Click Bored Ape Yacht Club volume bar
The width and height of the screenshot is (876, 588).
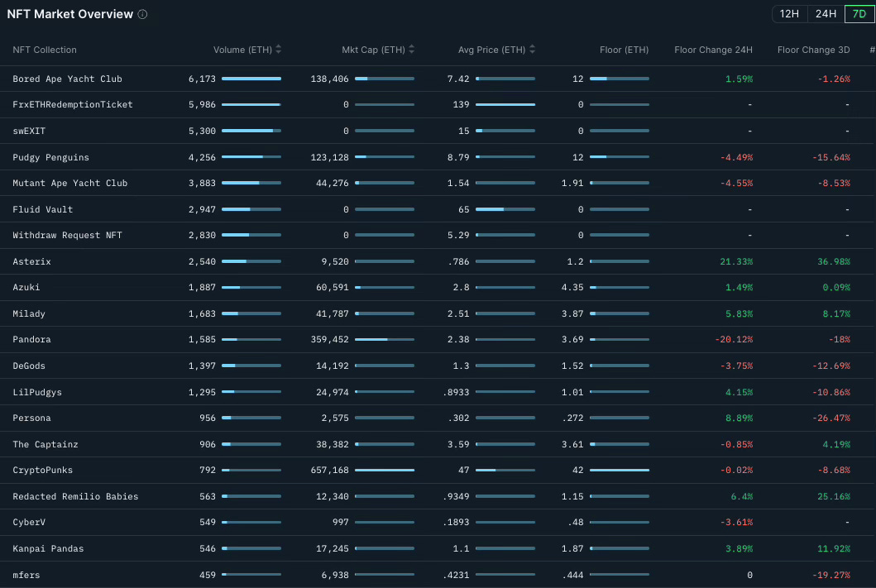tap(251, 79)
